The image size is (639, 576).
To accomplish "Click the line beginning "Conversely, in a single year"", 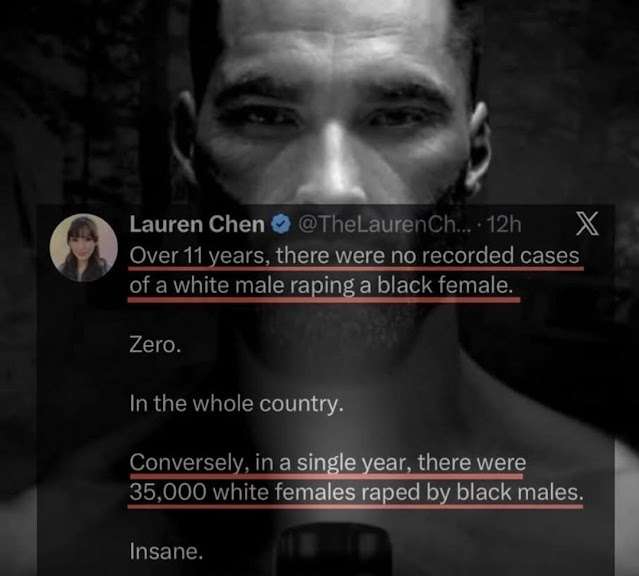I will tap(328, 463).
